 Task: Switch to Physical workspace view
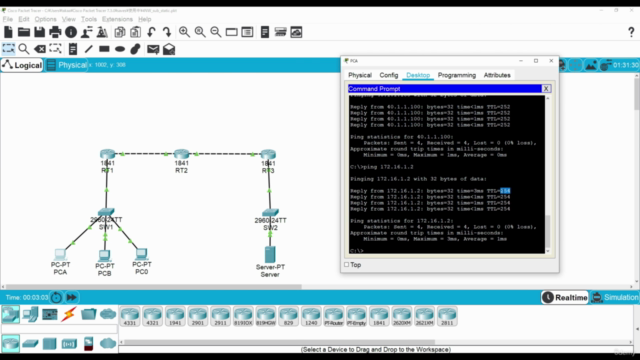(66, 65)
